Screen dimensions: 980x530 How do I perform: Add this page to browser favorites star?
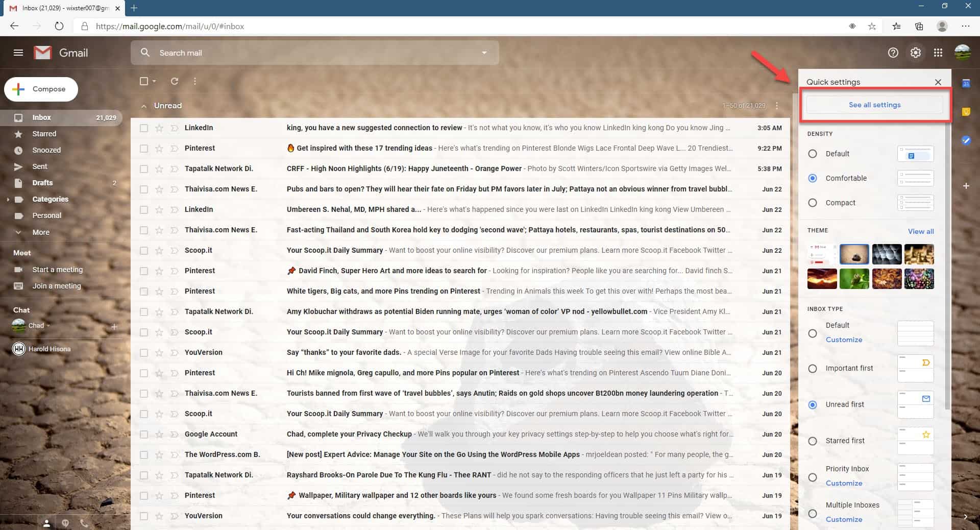click(x=872, y=26)
